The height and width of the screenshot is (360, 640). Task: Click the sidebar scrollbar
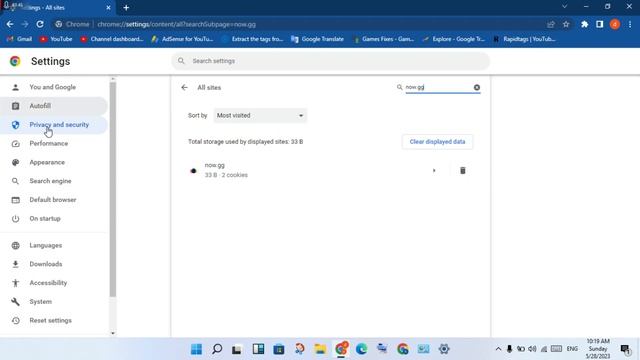tap(113, 190)
